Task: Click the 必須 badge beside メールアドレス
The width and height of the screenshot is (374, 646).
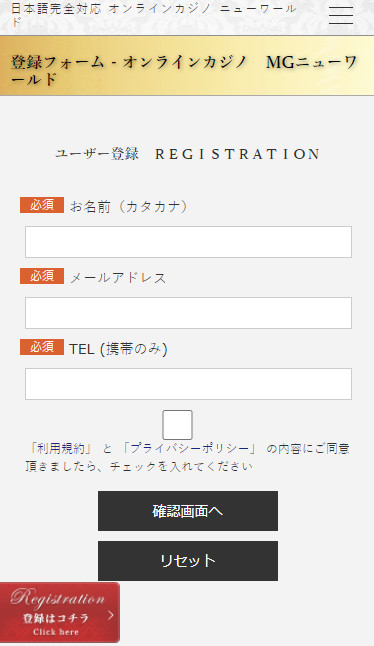Action: point(42,276)
